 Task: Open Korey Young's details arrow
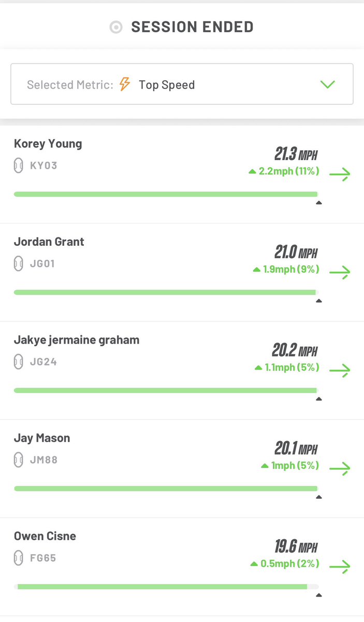[340, 174]
